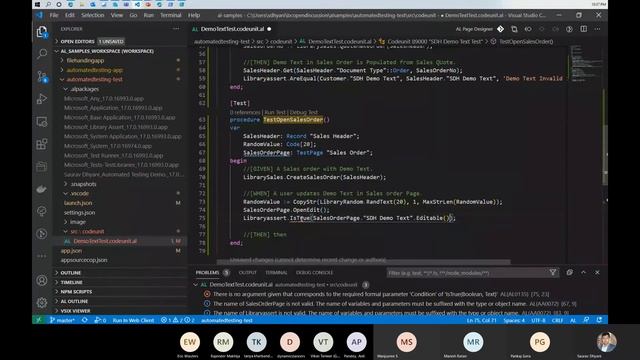640x360 pixels.
Task: Open the Remote Explorer view
Action: coord(42,122)
